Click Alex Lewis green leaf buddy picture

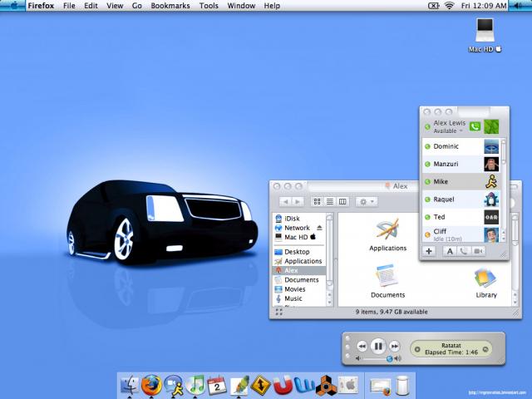click(x=491, y=126)
